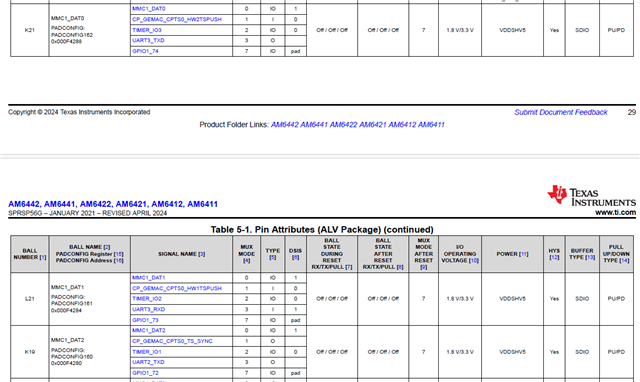This screenshot has width=640, height=382.
Task: Follow the CP_GEMAC_CPTS0_HW1TSPUSH signal link
Action: 177,288
